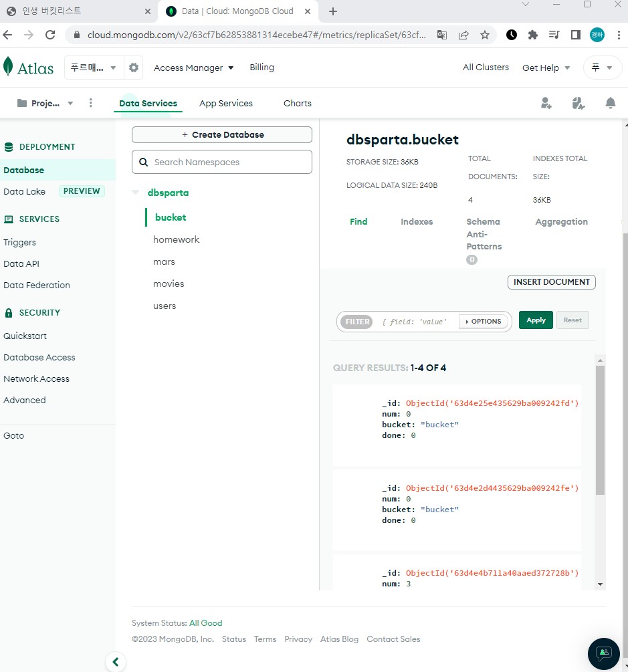
Task: Open Network Access in the sidebar
Action: tap(36, 379)
